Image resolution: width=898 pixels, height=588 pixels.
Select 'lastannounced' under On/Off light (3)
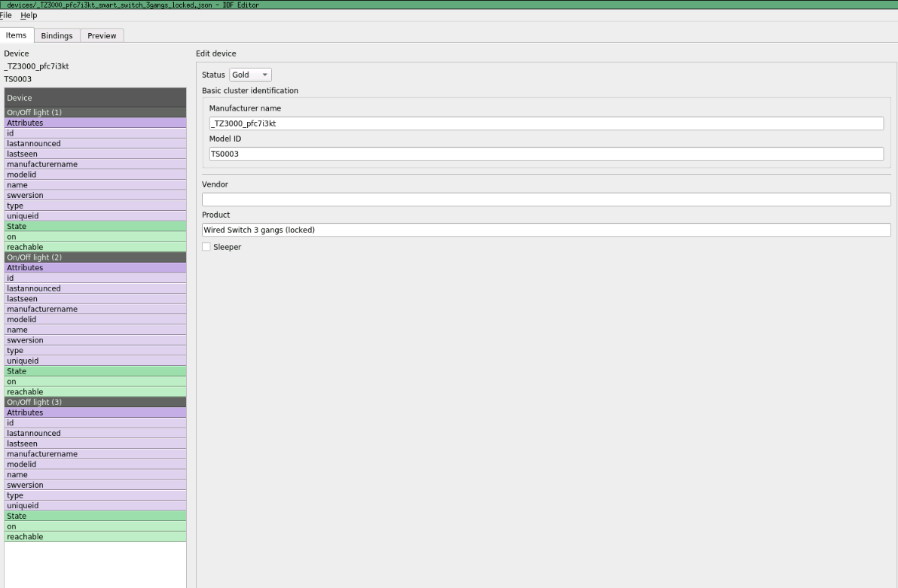coord(95,434)
